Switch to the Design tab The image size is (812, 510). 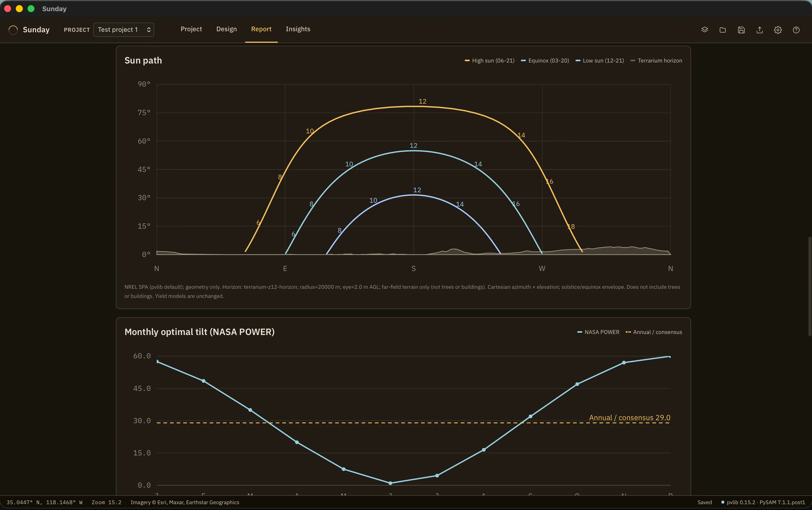point(226,29)
